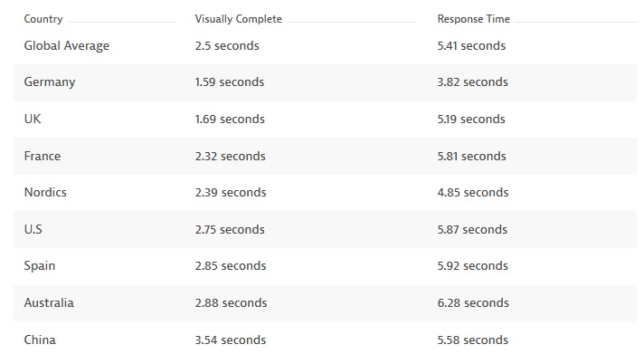Click the 5.19 seconds Response Time value
This screenshot has width=644, height=364.
(x=471, y=119)
